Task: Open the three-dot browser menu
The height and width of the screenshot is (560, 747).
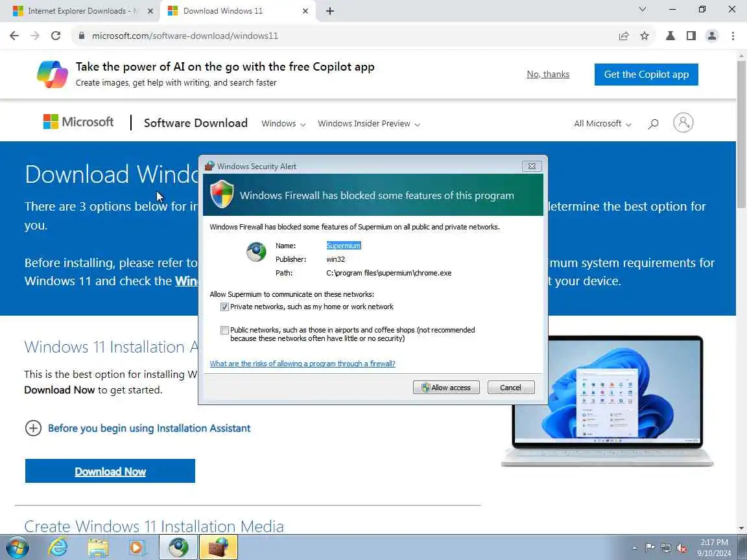Action: tap(733, 36)
